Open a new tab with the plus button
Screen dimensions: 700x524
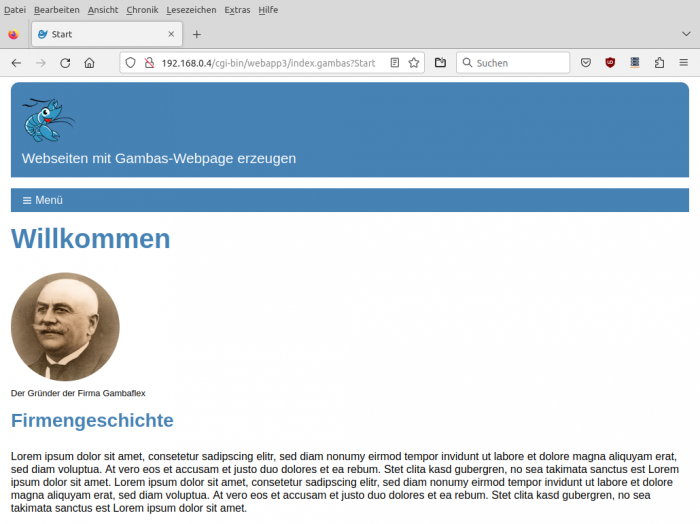pyautogui.click(x=197, y=34)
